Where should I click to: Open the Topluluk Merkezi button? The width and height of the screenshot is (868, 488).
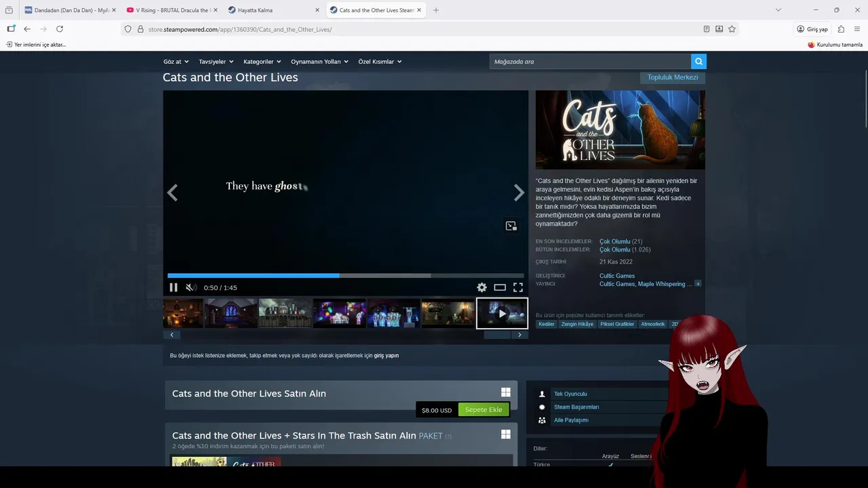pos(673,77)
